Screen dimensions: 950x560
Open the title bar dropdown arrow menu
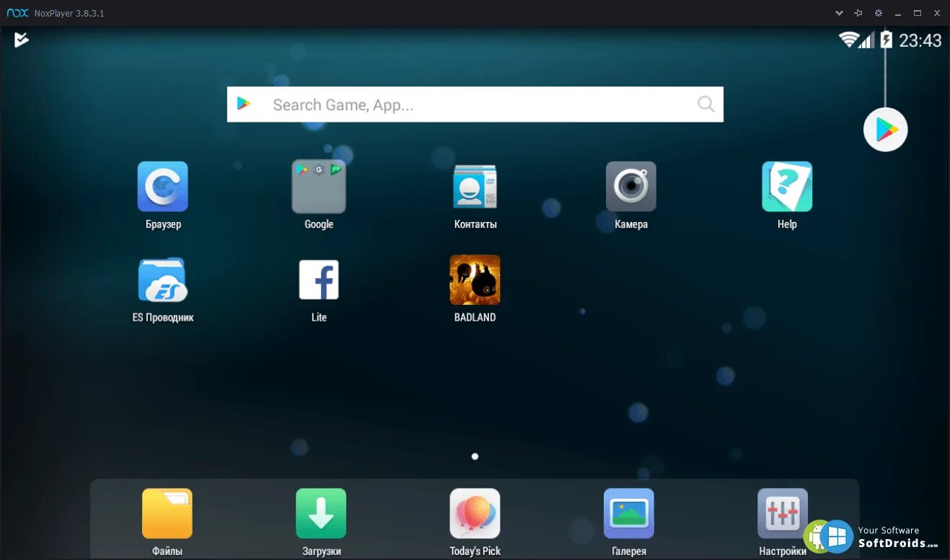click(839, 13)
